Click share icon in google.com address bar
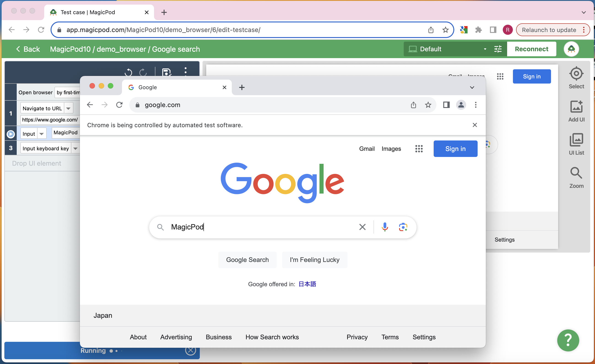The height and width of the screenshot is (364, 595). (x=413, y=105)
